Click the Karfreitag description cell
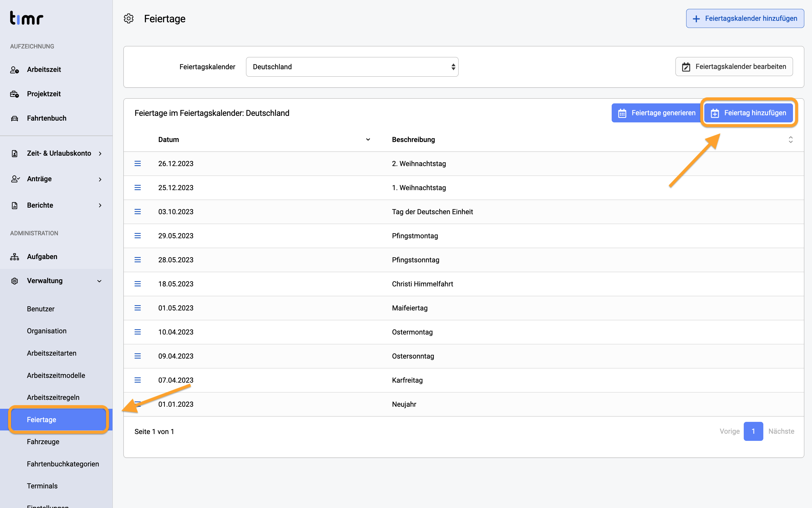 tap(407, 380)
